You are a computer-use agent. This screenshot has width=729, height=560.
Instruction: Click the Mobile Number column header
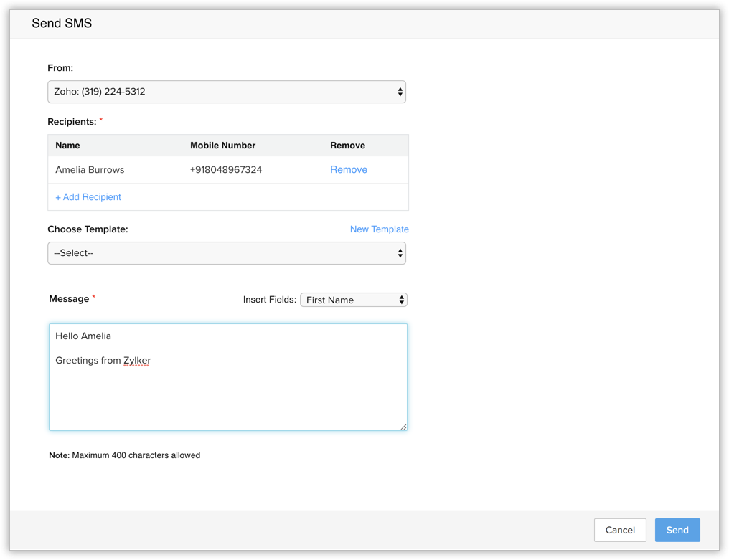click(x=222, y=146)
